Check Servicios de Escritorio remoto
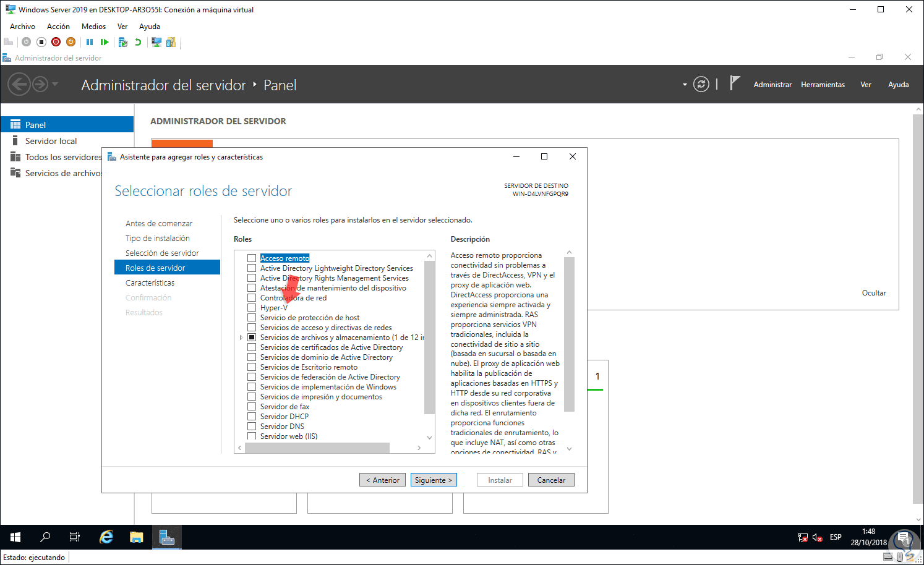The width and height of the screenshot is (924, 565). pos(252,367)
